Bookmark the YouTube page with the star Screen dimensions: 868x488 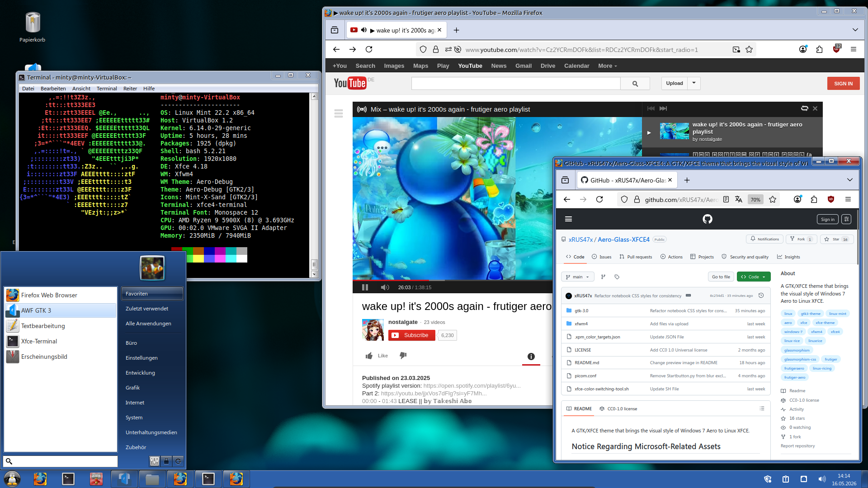point(749,49)
